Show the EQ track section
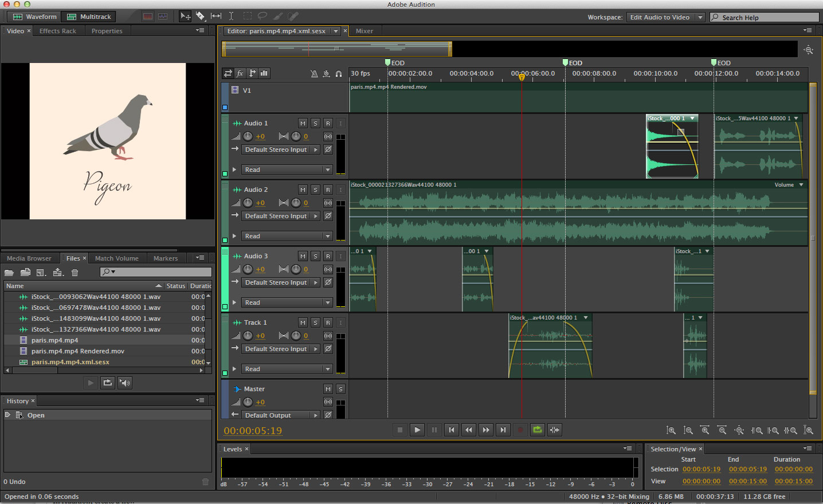The image size is (823, 504). click(x=264, y=73)
